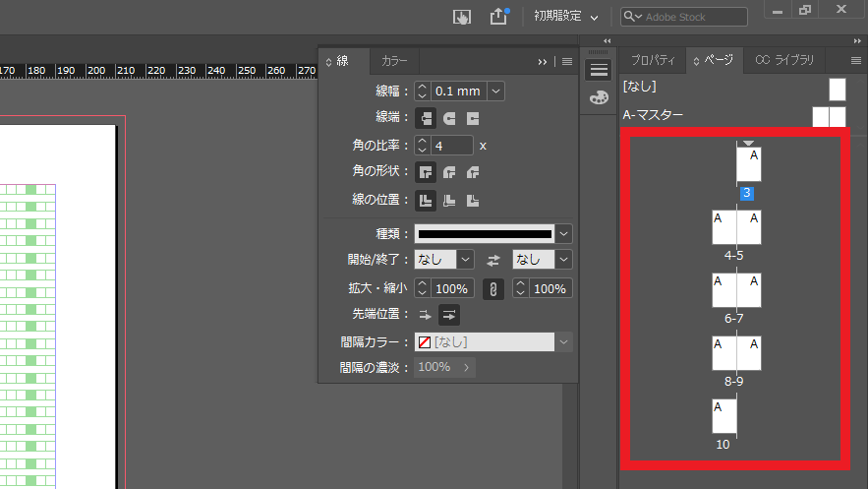Viewport: 868px width, 489px height.
Task: Click the start scale 100% field
Action: click(x=452, y=288)
